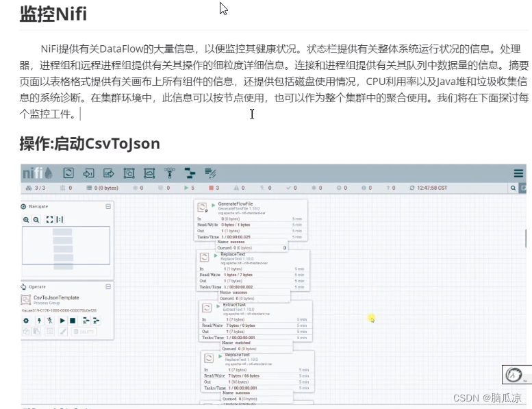
Task: Click the group icon in Operate panel
Action: (49, 332)
